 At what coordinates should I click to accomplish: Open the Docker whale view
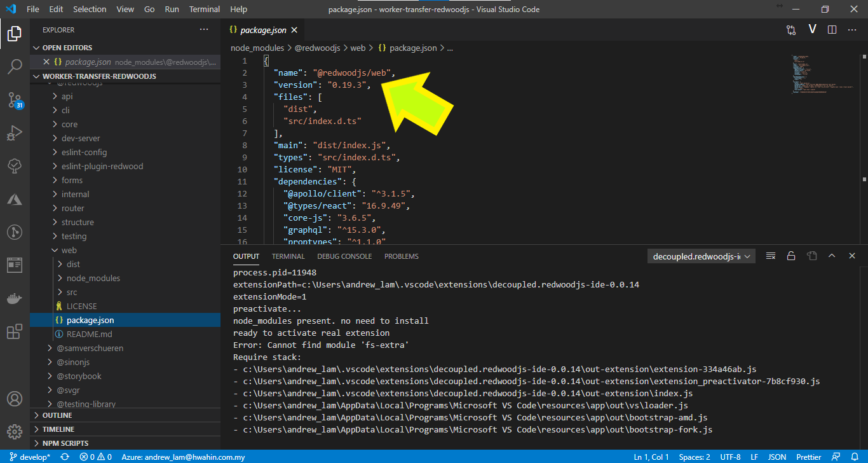(15, 298)
